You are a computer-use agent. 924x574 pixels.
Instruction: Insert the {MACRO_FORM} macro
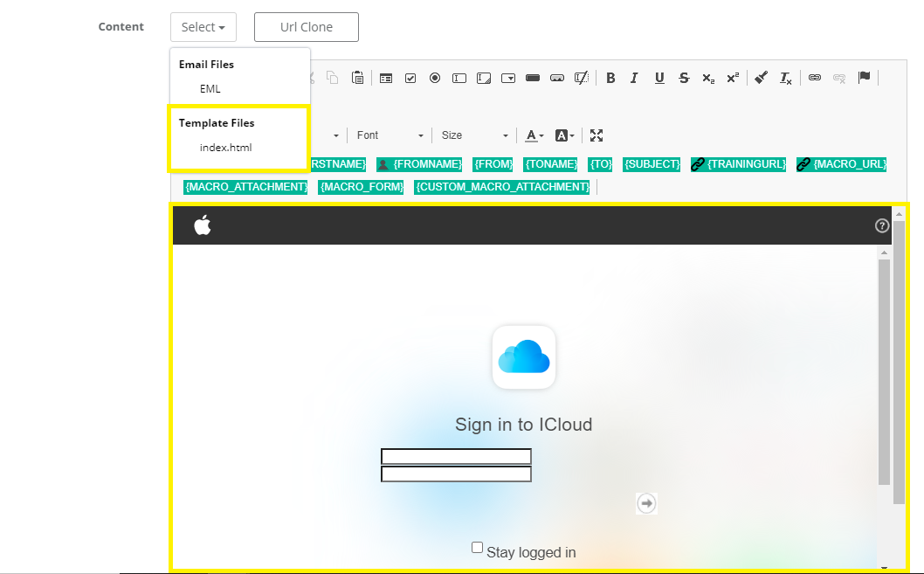[x=361, y=187]
